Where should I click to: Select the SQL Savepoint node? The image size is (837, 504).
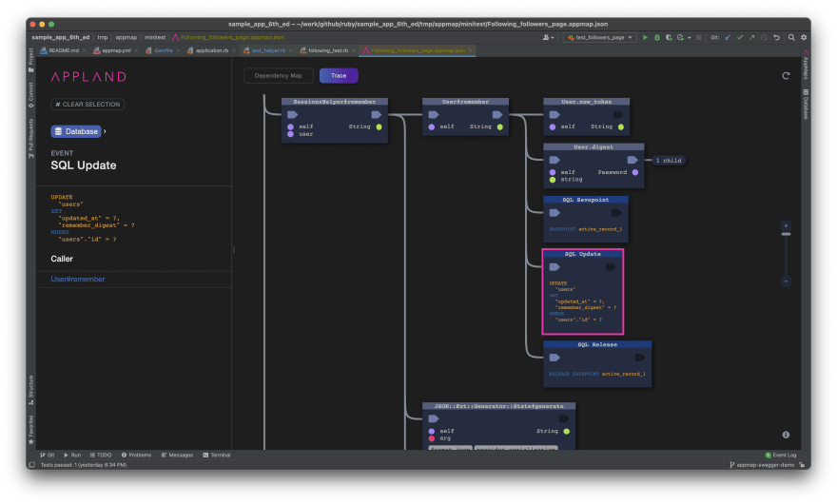586,219
